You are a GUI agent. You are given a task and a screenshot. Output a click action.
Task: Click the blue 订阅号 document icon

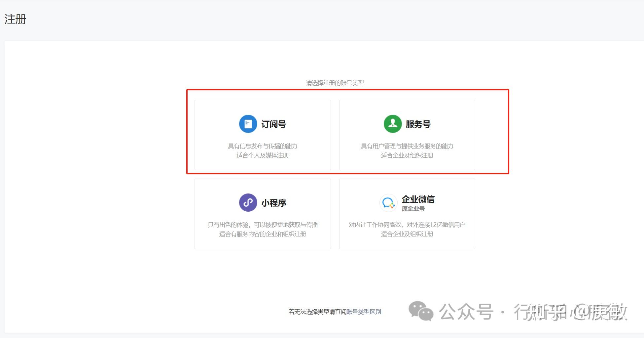(x=248, y=124)
